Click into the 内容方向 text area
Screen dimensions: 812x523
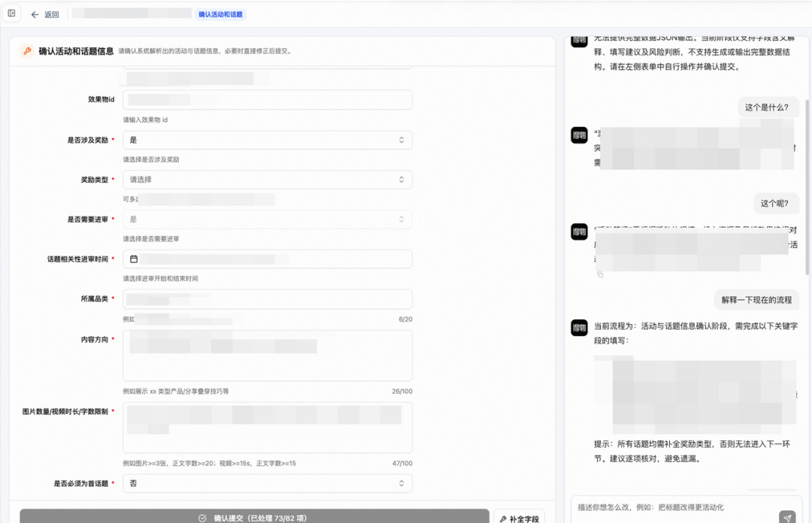click(x=267, y=355)
